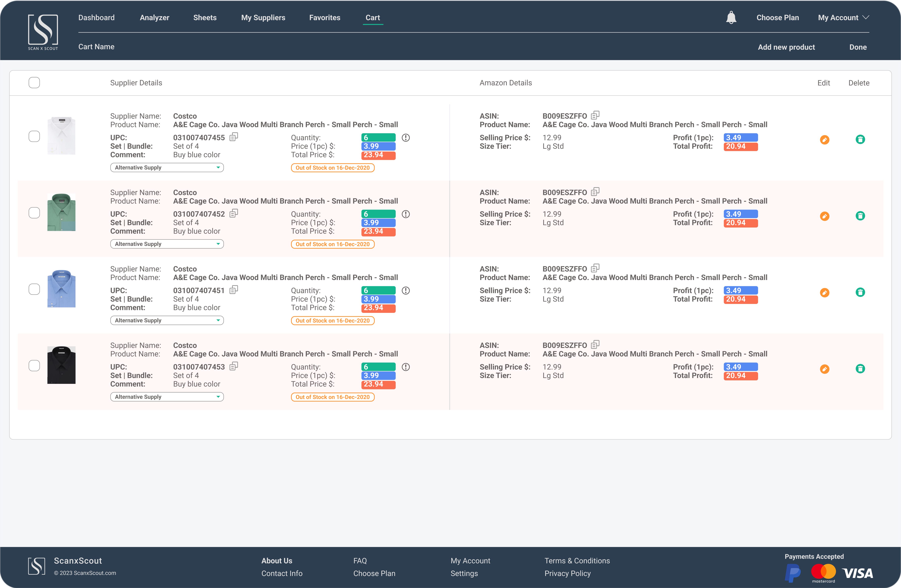Click Add new product button
Image resolution: width=901 pixels, height=588 pixels.
coord(786,47)
